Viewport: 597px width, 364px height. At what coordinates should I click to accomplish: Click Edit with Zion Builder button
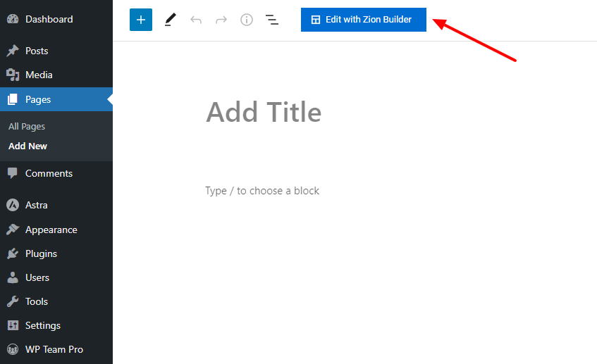coord(364,20)
